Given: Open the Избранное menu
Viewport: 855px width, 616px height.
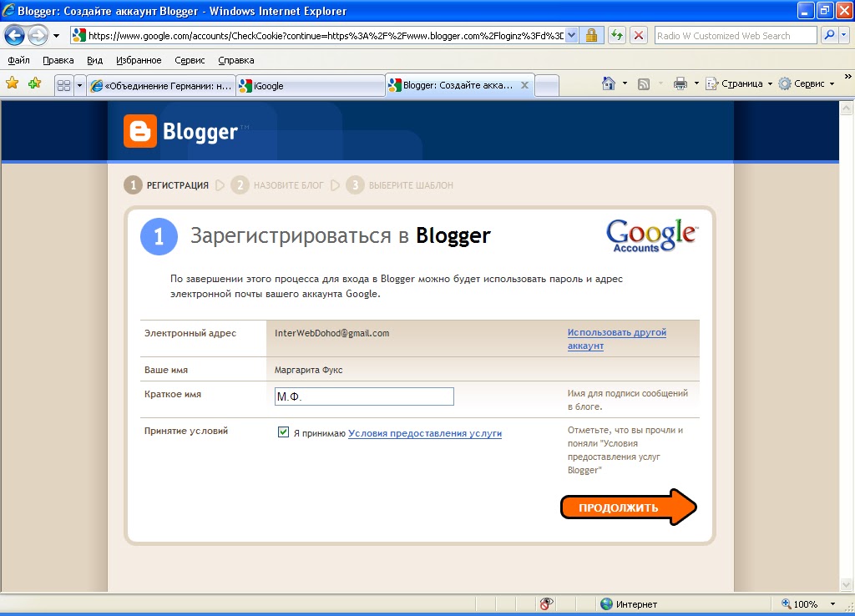Looking at the screenshot, I should [139, 60].
